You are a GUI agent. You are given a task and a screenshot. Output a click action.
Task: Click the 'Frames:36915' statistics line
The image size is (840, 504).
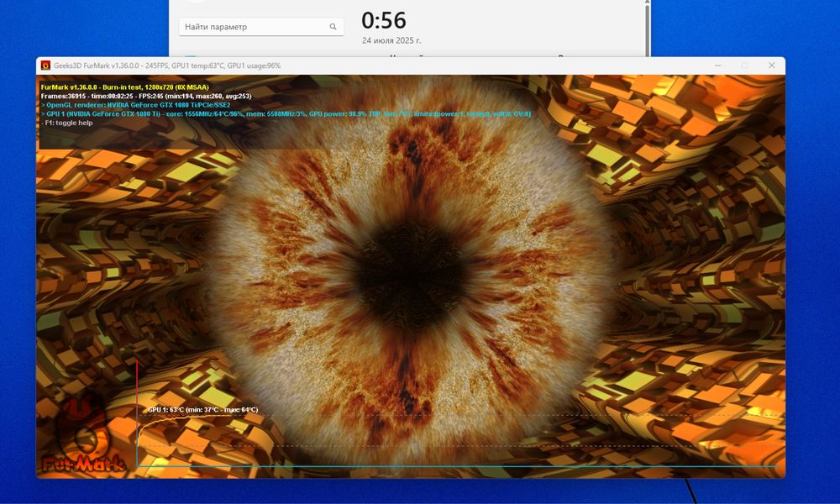[146, 97]
